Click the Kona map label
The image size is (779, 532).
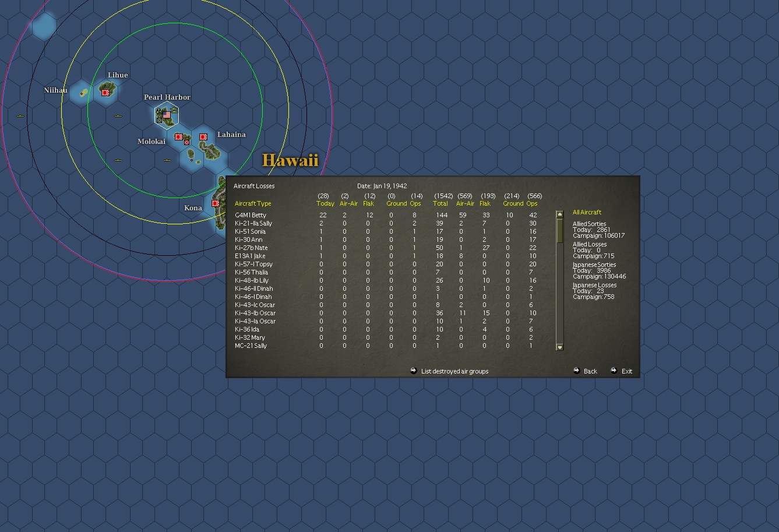[x=193, y=208]
